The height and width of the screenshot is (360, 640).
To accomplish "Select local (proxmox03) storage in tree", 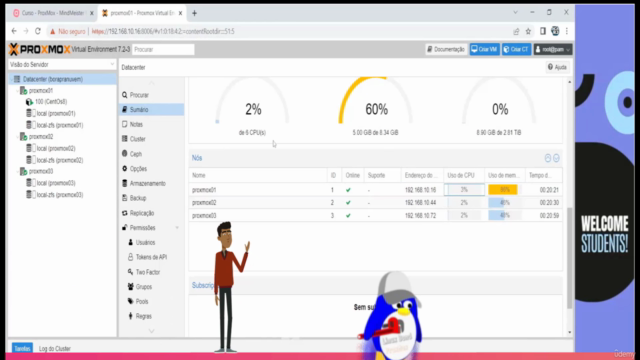I will pos(56,183).
